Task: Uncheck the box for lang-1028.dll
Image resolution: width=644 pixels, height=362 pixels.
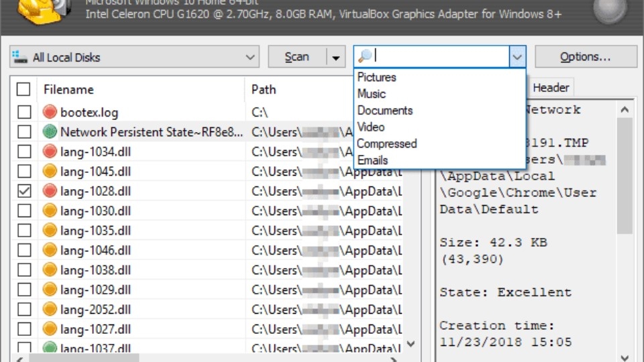Action: point(24,190)
